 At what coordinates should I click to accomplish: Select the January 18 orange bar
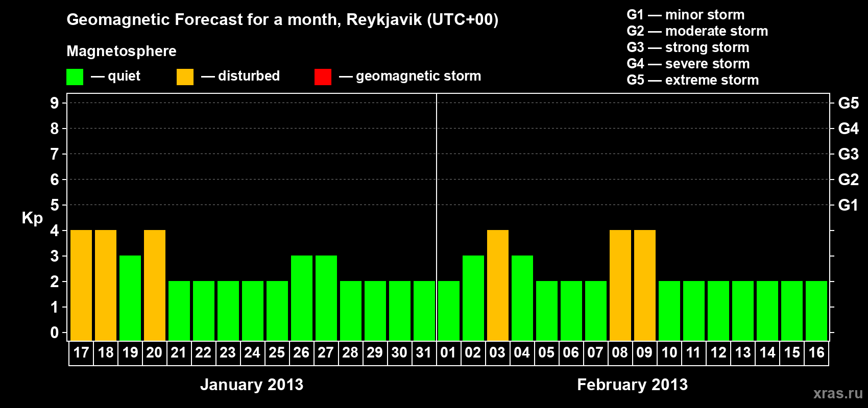106,286
